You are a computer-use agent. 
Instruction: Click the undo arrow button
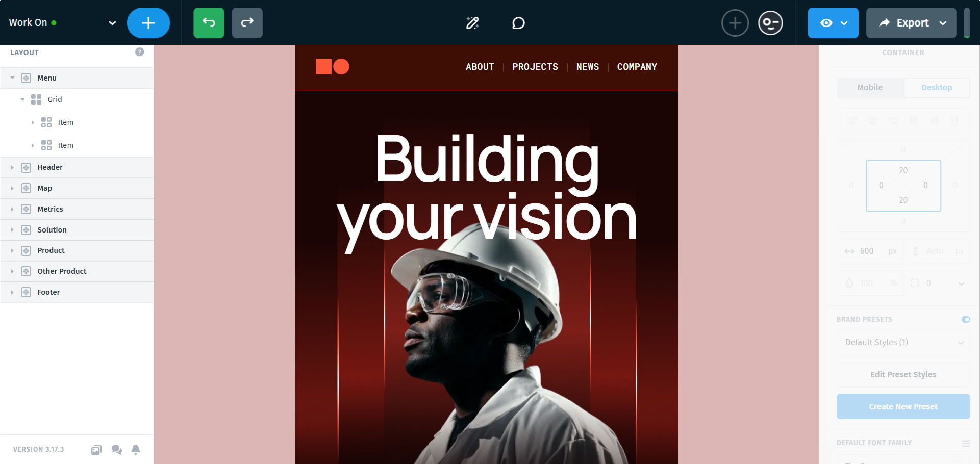point(209,23)
